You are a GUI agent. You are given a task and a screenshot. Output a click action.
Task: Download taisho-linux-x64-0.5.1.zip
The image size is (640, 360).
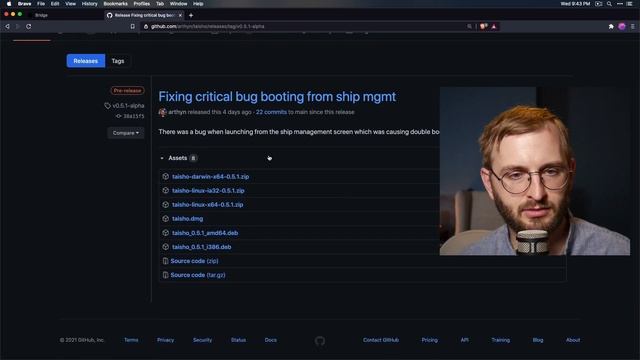tap(207, 204)
